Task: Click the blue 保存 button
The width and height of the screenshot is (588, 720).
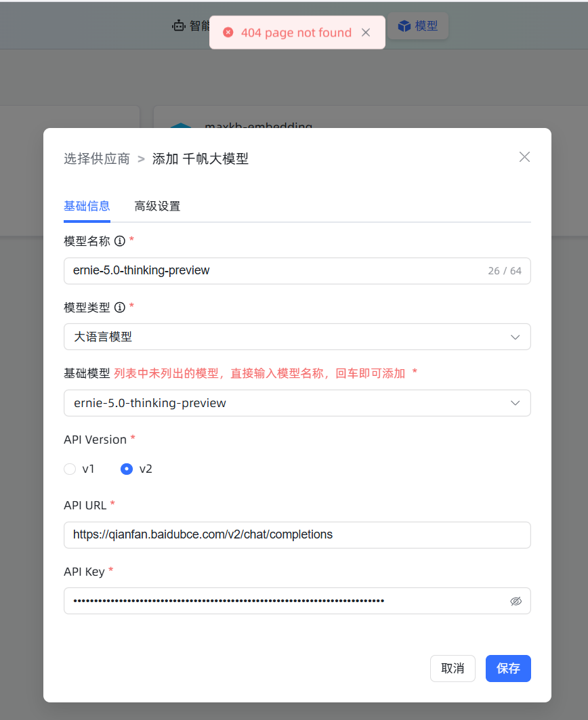Action: click(508, 669)
